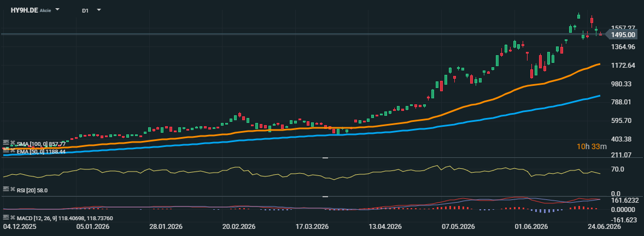Click the MACD -161.623 scale label

click(x=624, y=220)
